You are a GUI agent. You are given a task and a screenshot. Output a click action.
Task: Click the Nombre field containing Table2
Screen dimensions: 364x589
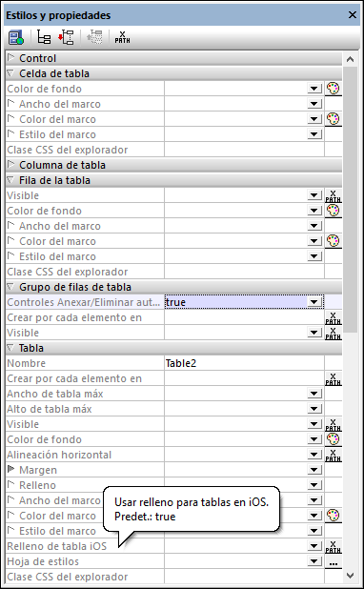tap(244, 363)
